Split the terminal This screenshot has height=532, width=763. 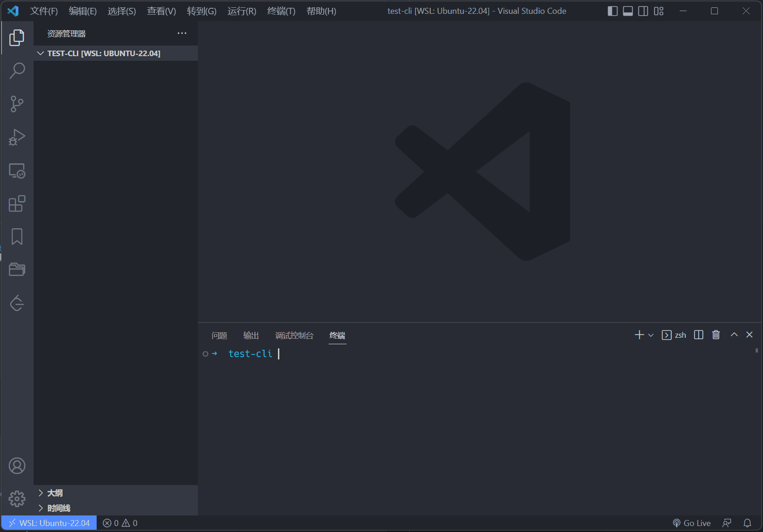click(x=699, y=335)
